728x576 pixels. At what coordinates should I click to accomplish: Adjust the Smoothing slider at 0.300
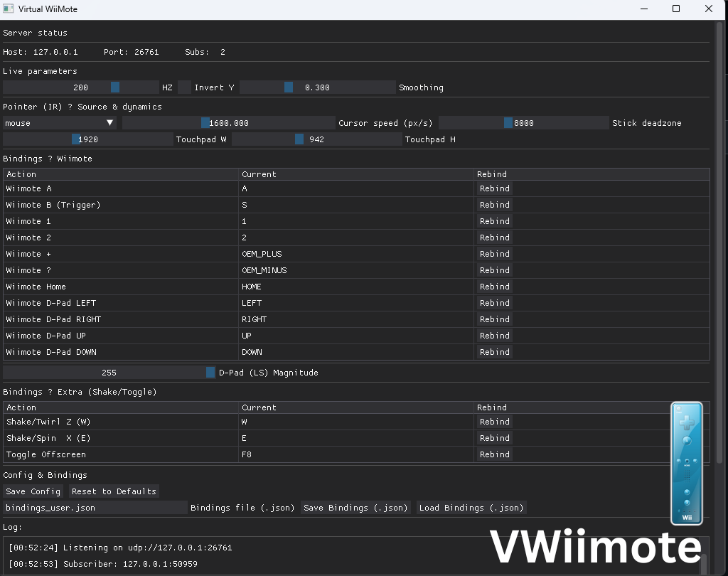(x=318, y=87)
